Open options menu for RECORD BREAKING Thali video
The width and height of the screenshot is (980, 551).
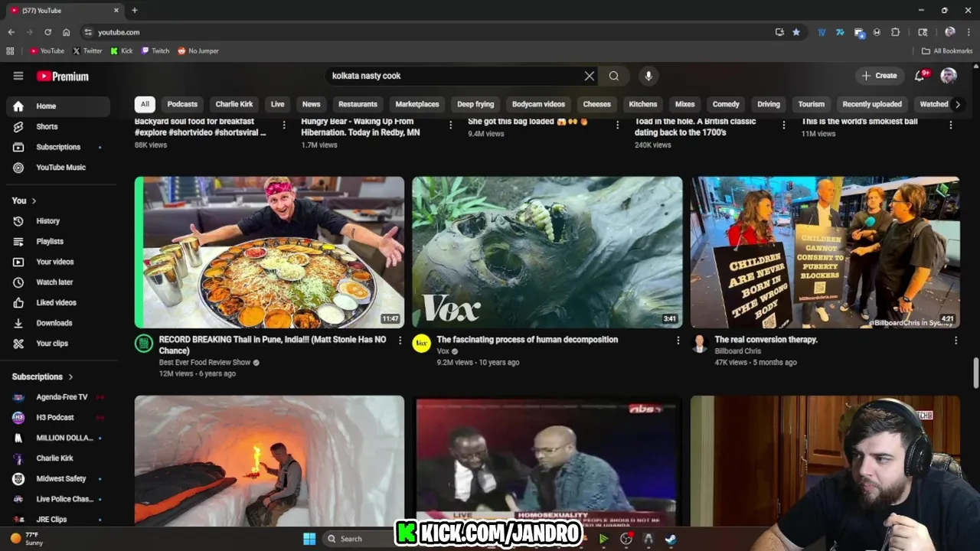point(400,341)
